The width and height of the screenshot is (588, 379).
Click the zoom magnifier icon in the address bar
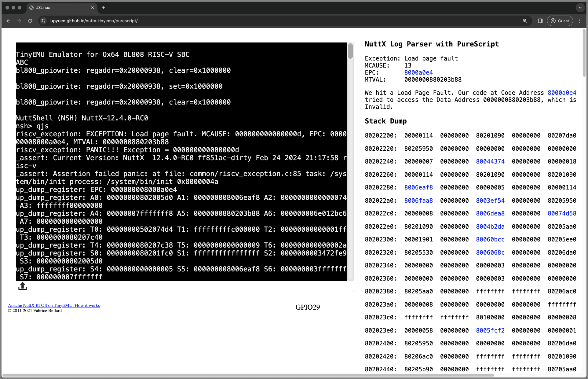click(x=525, y=21)
